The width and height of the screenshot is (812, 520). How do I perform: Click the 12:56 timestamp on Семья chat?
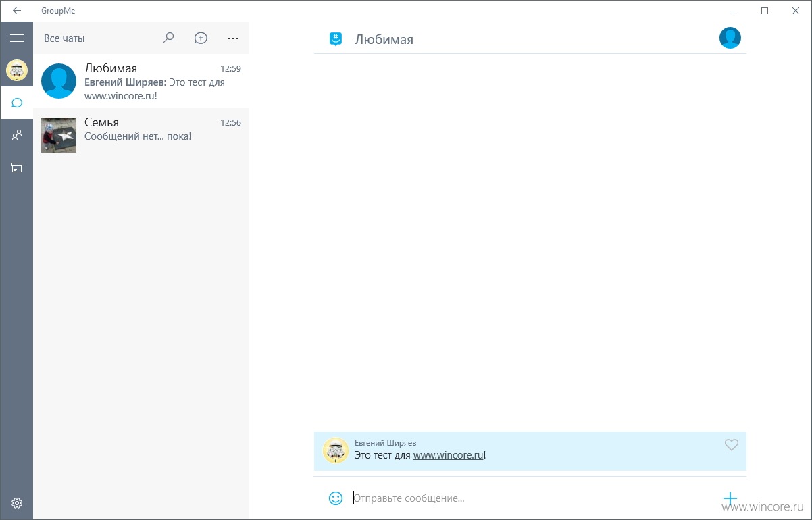[230, 123]
